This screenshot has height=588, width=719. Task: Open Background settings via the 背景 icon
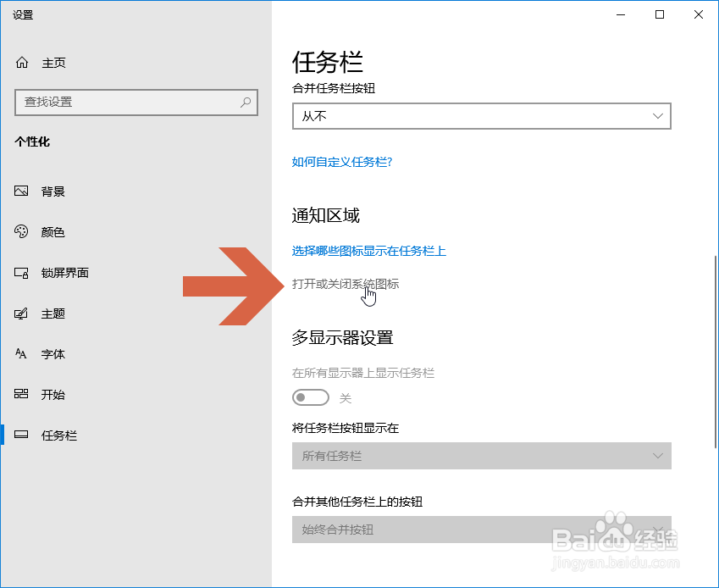coord(20,191)
